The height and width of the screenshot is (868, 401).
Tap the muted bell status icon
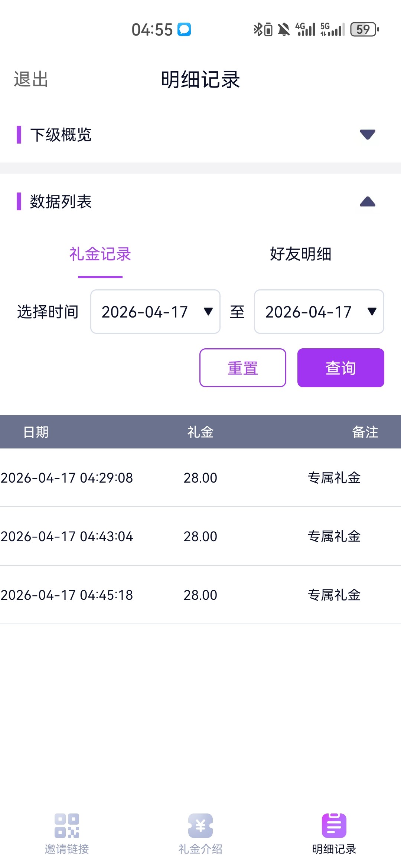(x=284, y=29)
